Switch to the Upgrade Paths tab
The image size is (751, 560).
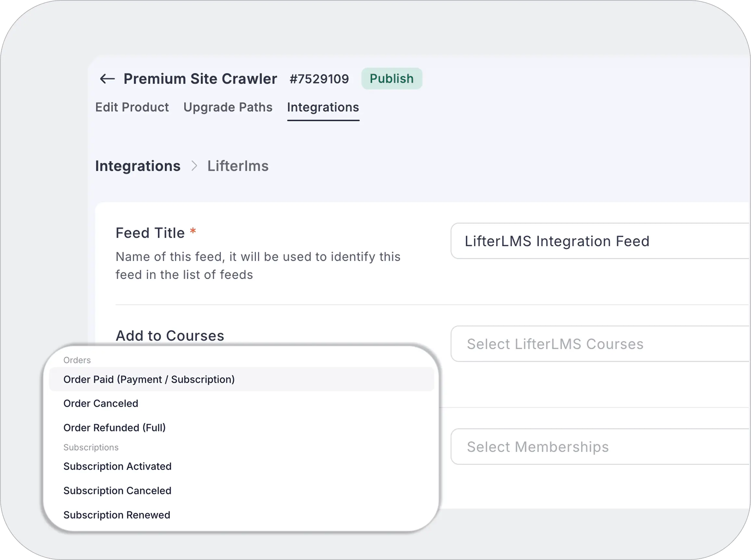[x=228, y=107]
